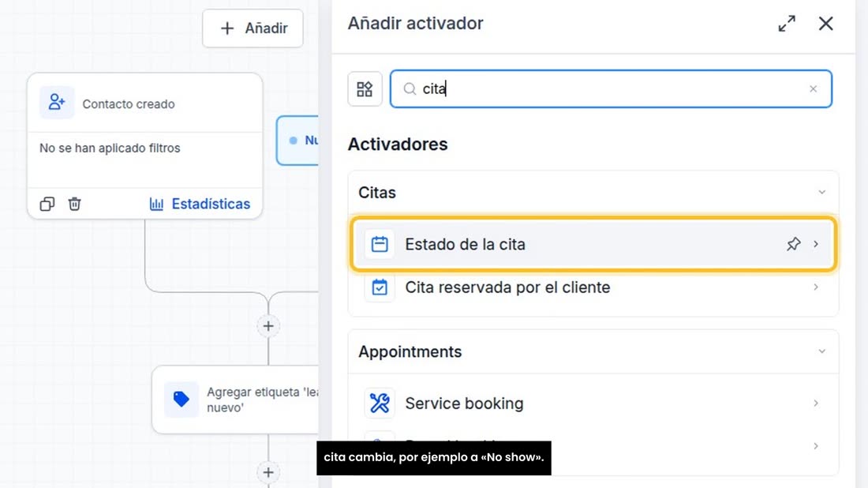Select the Estado de la cita trigger
Screen dimensions: 868x488
593,244
